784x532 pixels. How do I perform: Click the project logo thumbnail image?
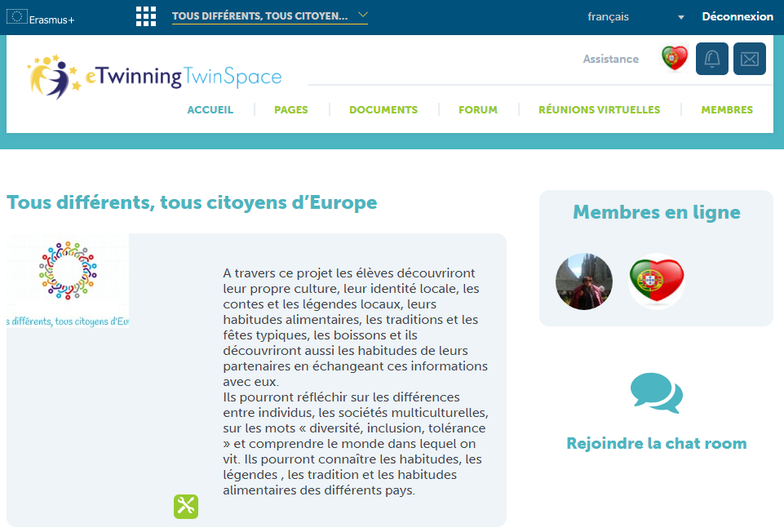point(68,281)
